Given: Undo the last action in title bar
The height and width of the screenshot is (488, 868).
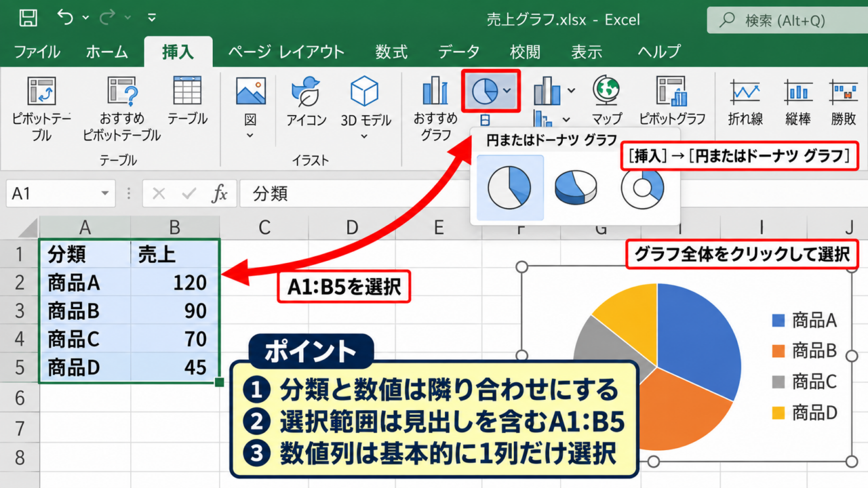Looking at the screenshot, I should click(66, 18).
